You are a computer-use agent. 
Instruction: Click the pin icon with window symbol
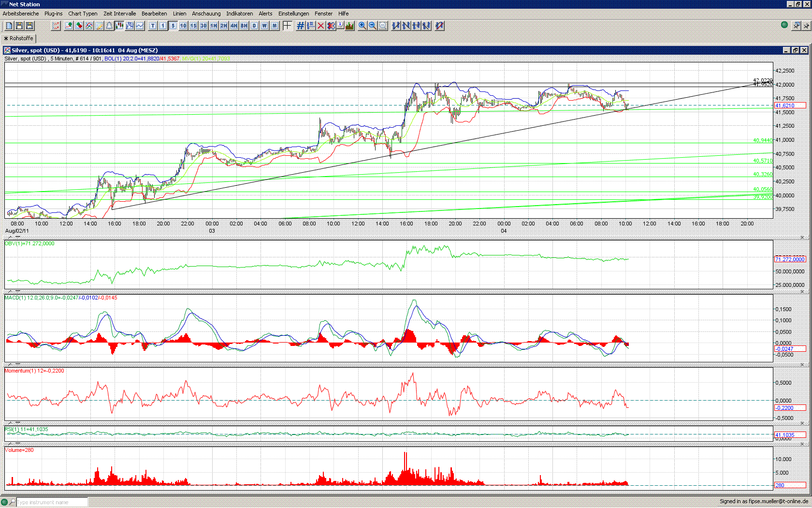coord(797,25)
